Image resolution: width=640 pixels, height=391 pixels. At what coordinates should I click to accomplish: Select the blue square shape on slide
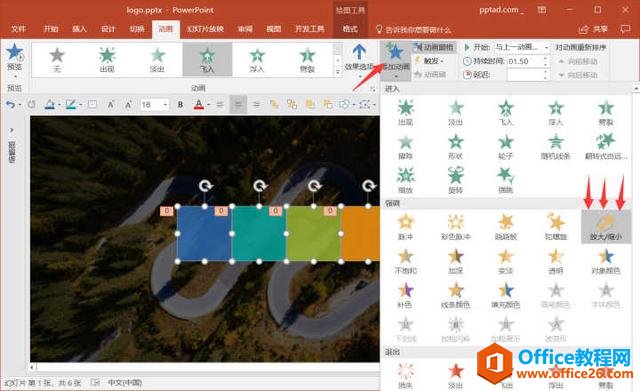[x=204, y=233]
